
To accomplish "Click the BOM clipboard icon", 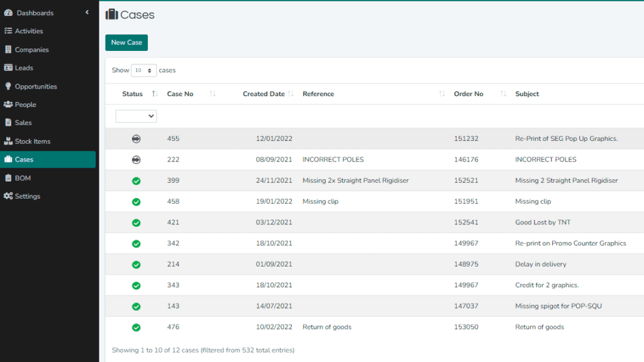I will coord(8,178).
